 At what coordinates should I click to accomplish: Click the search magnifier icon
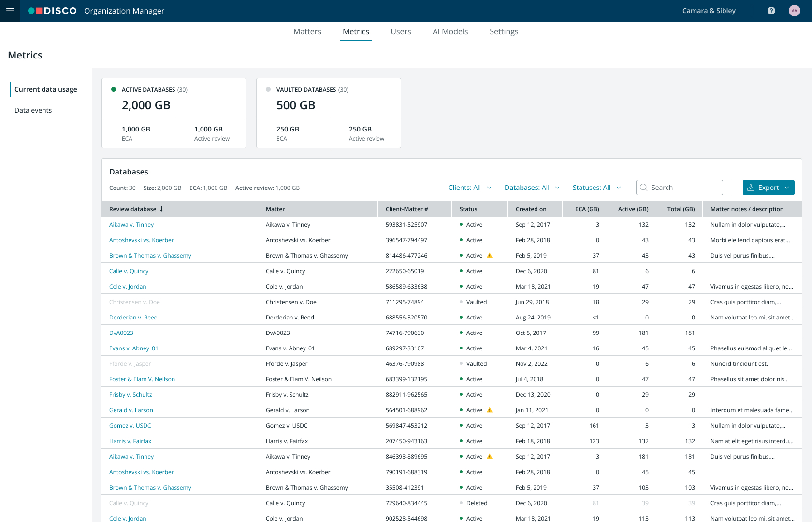point(643,188)
